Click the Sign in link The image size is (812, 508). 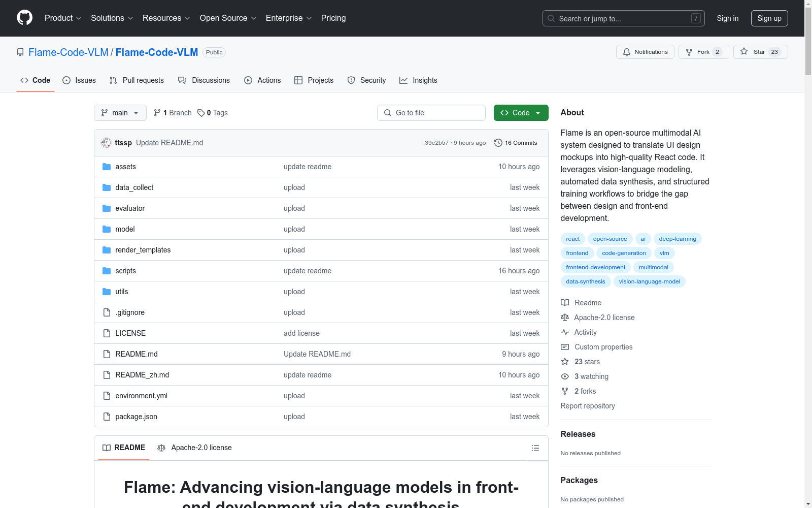(x=728, y=18)
